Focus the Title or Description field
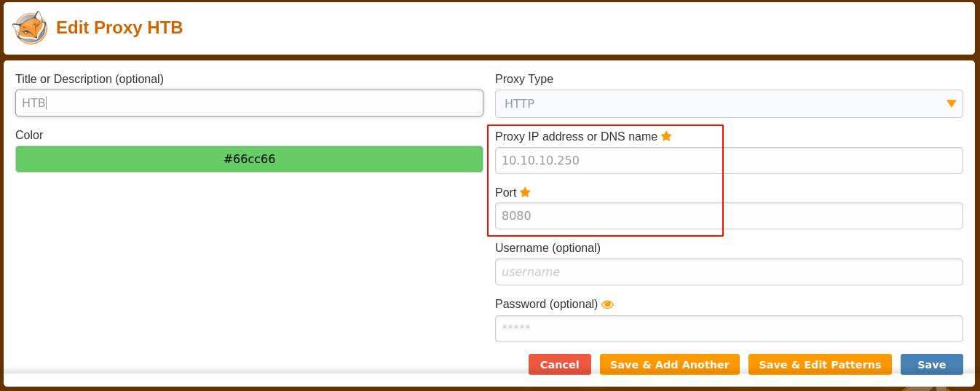Image resolution: width=980 pixels, height=391 pixels. coord(249,103)
